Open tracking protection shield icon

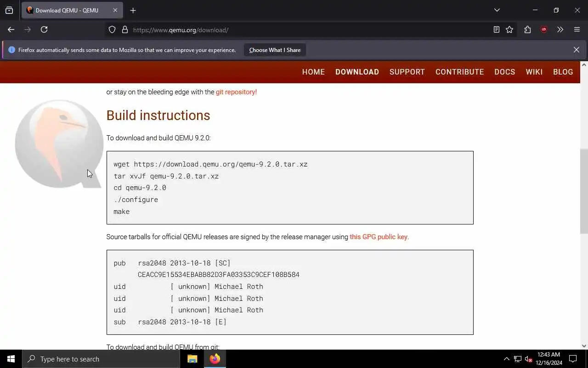point(112,30)
